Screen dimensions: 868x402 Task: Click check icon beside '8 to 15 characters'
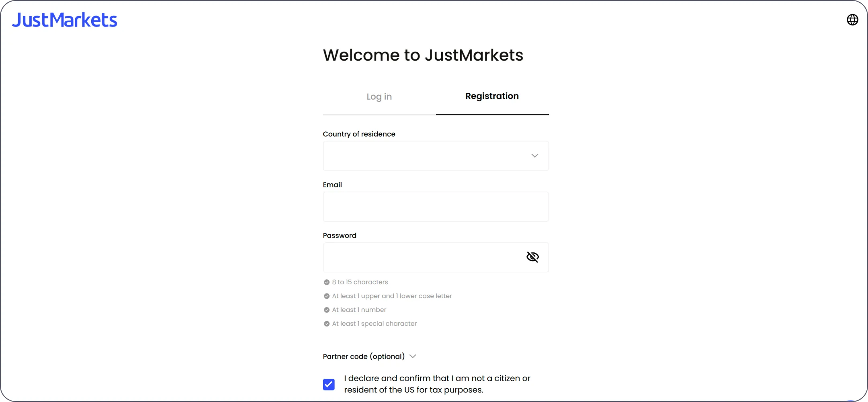(x=327, y=282)
